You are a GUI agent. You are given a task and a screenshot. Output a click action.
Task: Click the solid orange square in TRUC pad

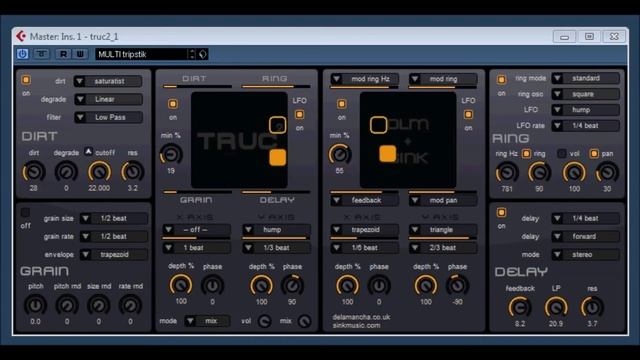[278, 158]
